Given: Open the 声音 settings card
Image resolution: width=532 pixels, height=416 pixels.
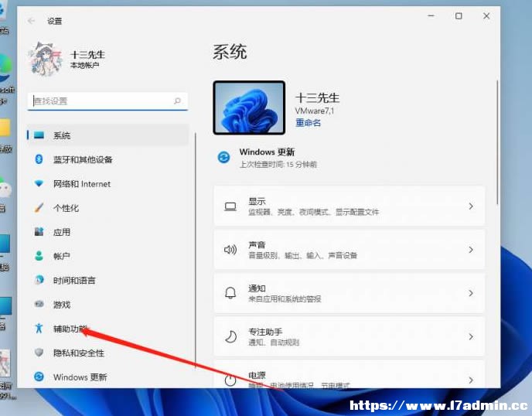Looking at the screenshot, I should click(x=350, y=250).
